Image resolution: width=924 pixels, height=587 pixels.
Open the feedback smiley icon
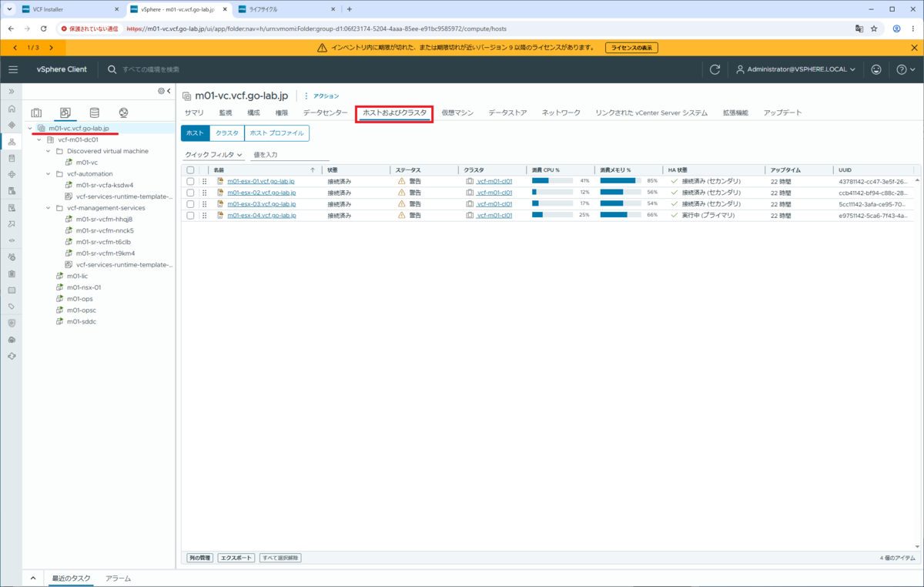tap(876, 69)
